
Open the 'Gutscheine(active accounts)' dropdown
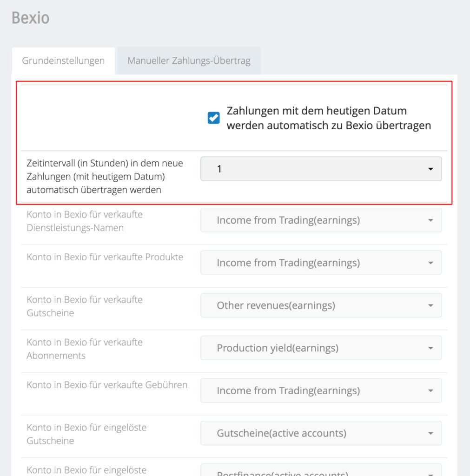coord(321,433)
